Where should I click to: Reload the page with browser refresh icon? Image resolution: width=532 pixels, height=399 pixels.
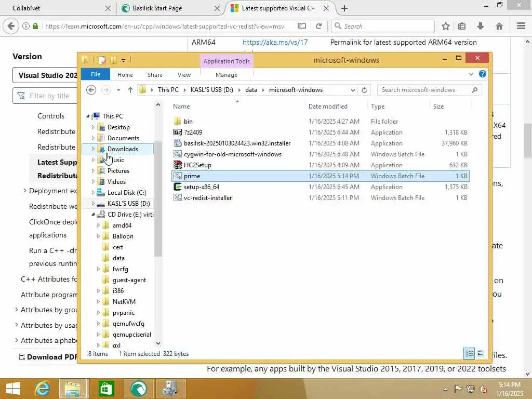[x=318, y=26]
